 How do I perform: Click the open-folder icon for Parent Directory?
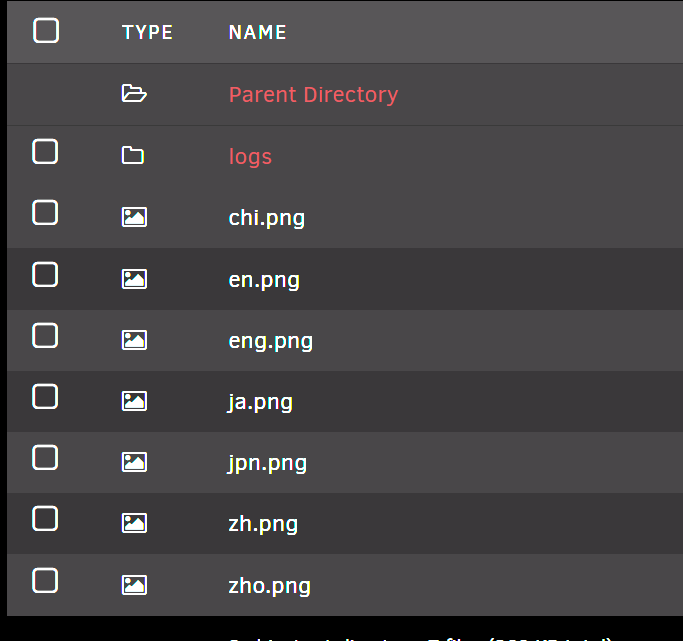coord(133,94)
